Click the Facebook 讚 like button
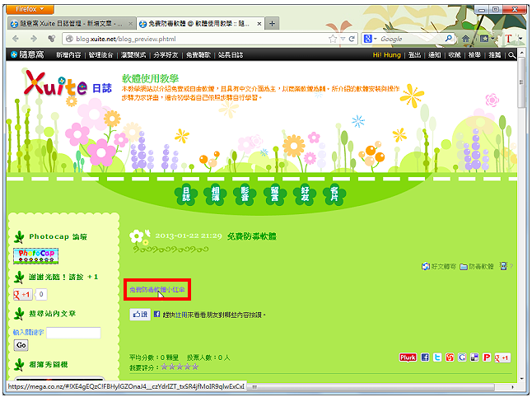Image resolution: width=532 pixels, height=397 pixels. point(140,315)
